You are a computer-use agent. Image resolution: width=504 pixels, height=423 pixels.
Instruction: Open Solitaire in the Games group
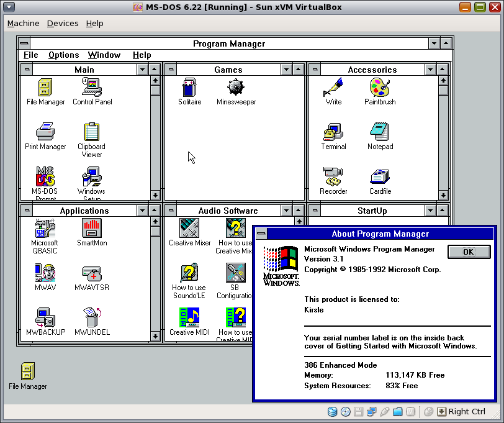click(x=189, y=88)
